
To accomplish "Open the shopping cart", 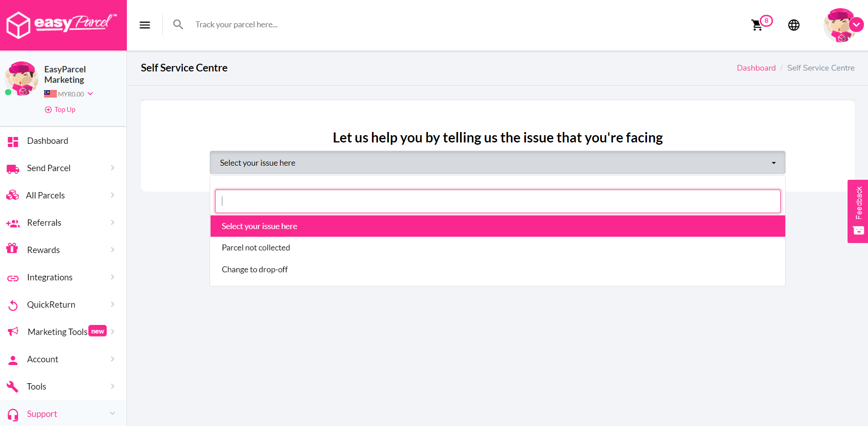I will [757, 25].
